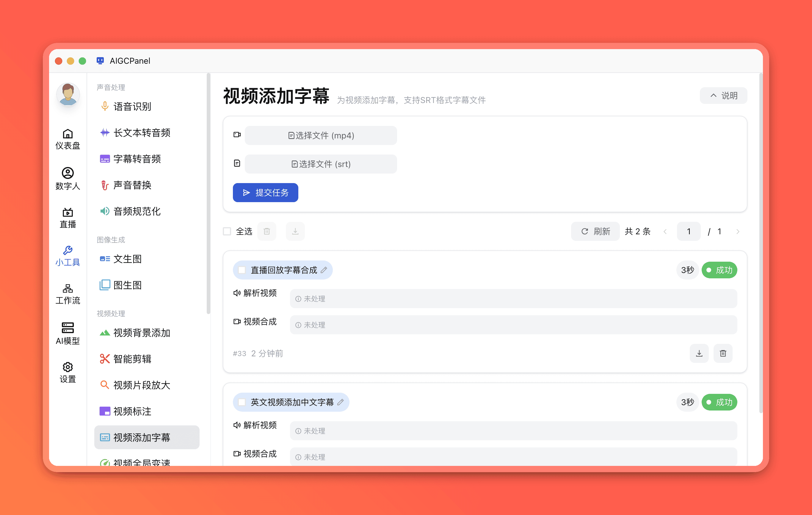The height and width of the screenshot is (515, 812).
Task: Click the batch delete trash icon
Action: coord(267,231)
